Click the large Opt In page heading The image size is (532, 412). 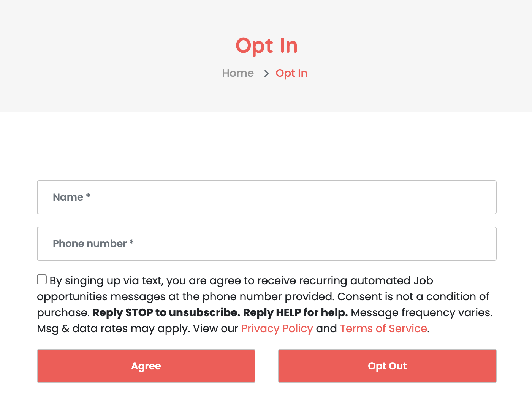click(266, 46)
